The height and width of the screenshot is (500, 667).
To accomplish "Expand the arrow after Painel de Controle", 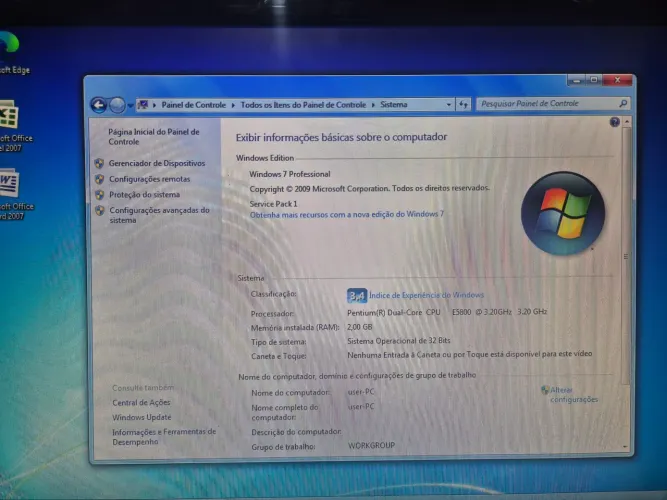I will pyautogui.click(x=233, y=105).
